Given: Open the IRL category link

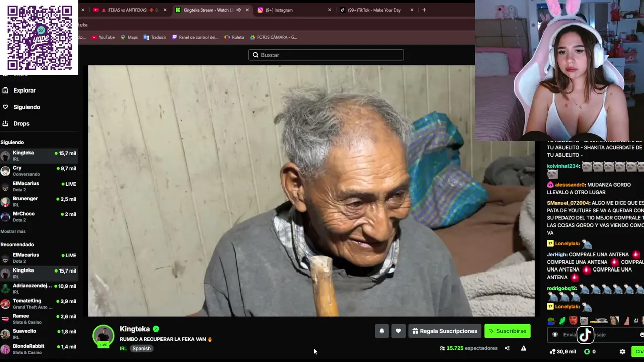Looking at the screenshot, I should 123,349.
